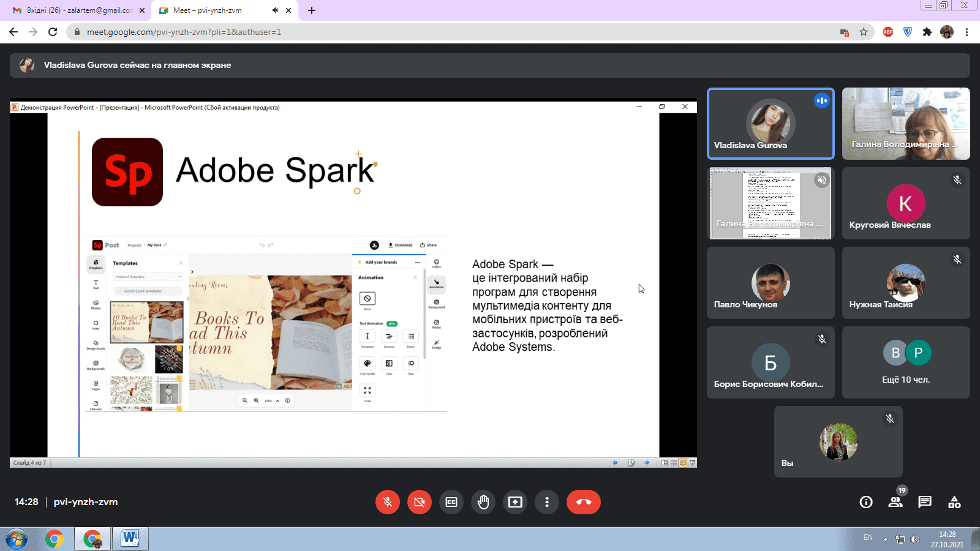980x551 pixels.
Task: Open more options three-dot menu in Meet
Action: pyautogui.click(x=547, y=502)
